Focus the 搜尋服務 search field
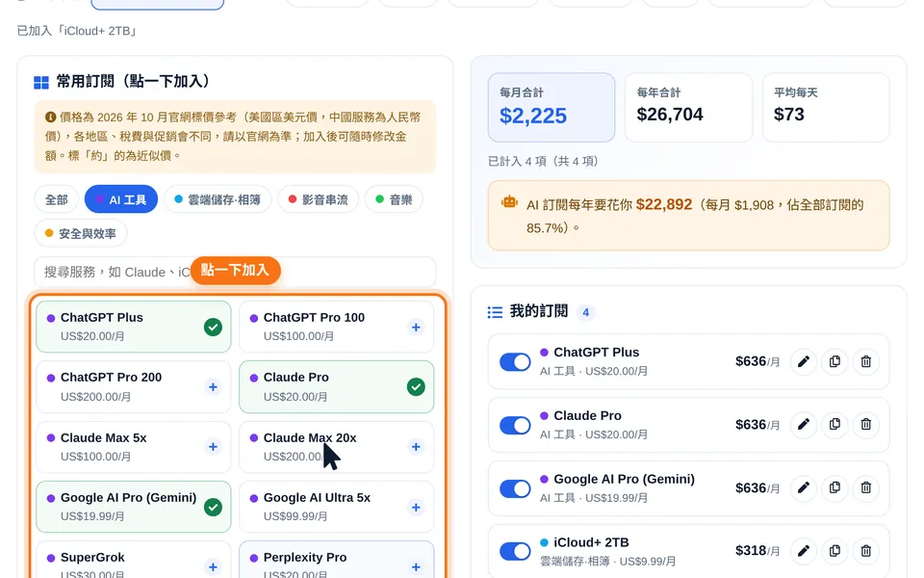Viewport: 924px width, 578px height. [x=235, y=272]
